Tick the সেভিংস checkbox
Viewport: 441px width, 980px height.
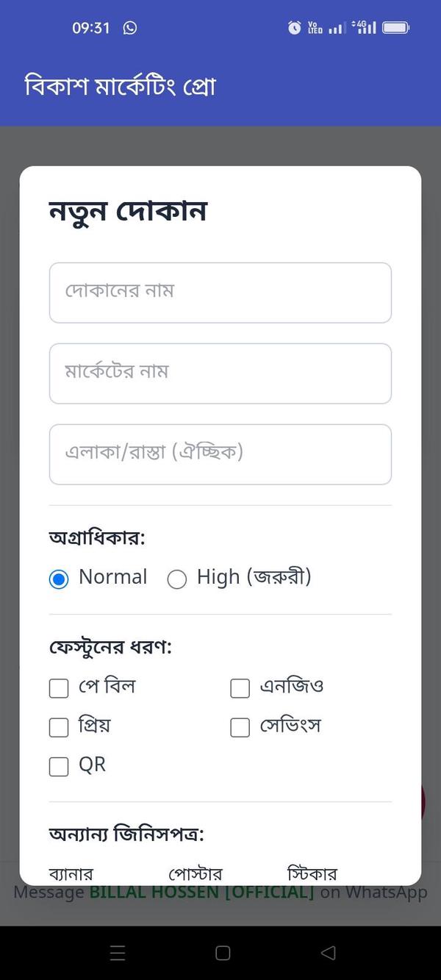[240, 728]
